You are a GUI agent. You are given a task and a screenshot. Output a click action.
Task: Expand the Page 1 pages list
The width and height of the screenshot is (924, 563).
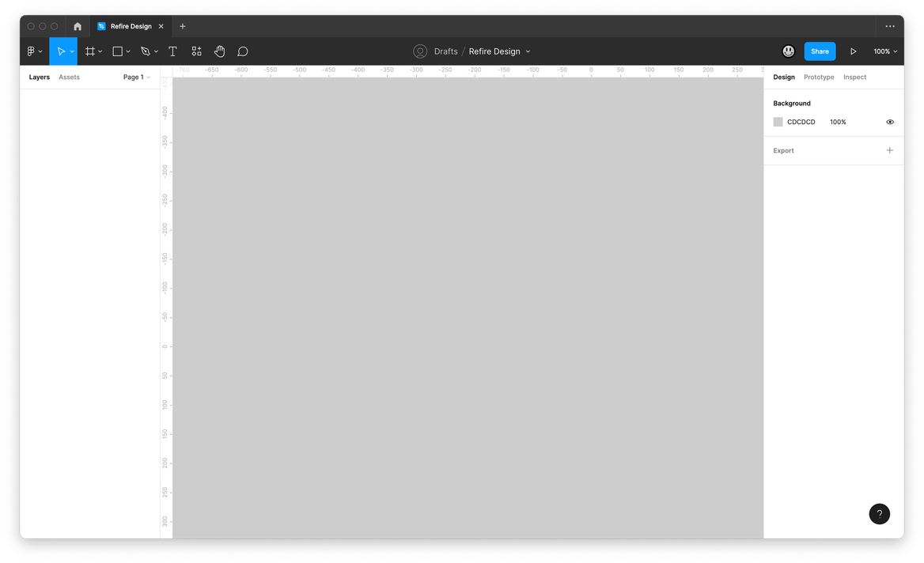pos(136,77)
